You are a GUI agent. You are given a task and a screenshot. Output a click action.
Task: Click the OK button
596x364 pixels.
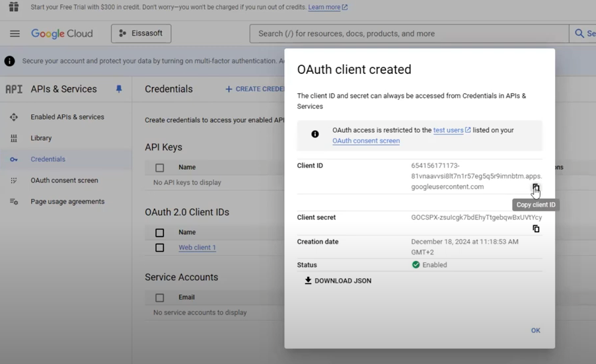pyautogui.click(x=536, y=330)
